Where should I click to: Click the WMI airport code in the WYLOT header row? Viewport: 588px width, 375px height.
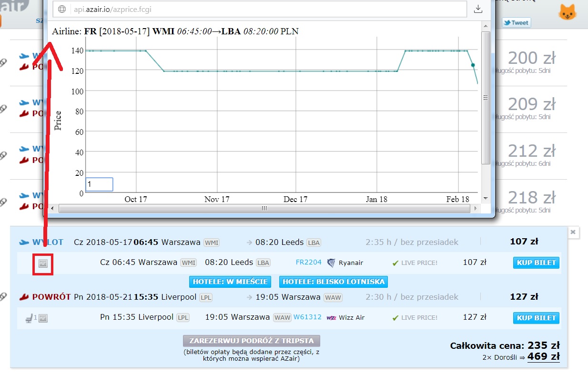pos(212,243)
